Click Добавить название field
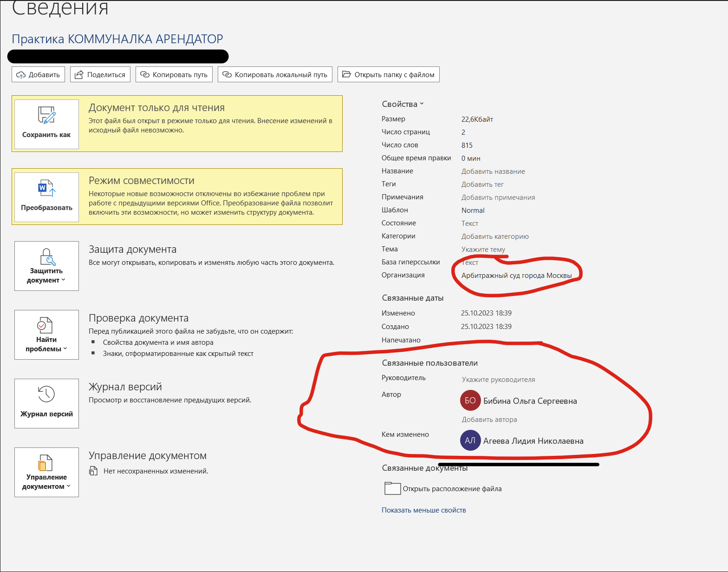 (x=493, y=171)
